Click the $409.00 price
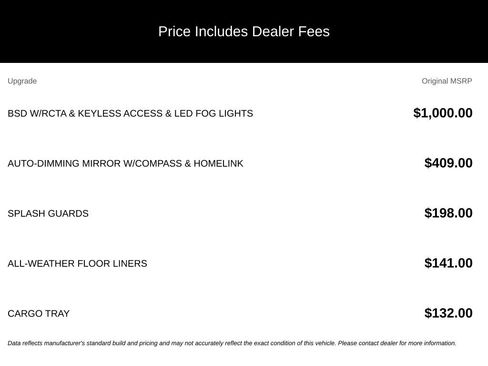The image size is (488, 366). click(448, 163)
